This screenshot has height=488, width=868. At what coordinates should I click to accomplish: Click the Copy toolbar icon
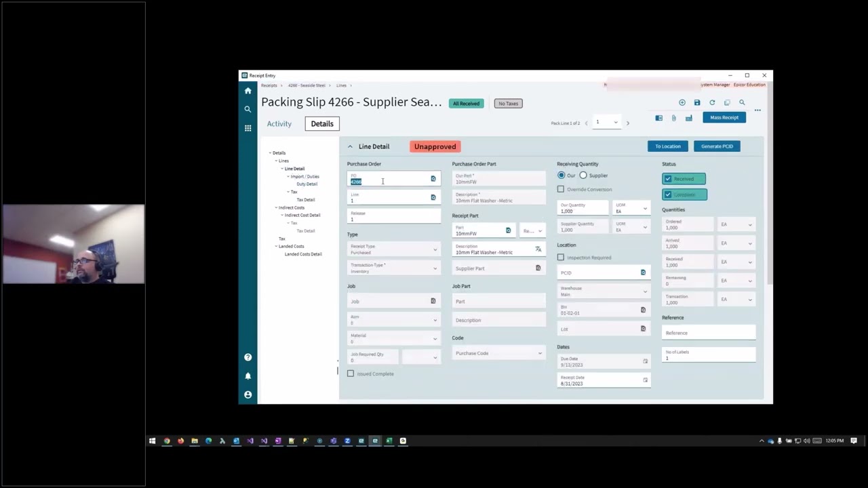tap(727, 103)
